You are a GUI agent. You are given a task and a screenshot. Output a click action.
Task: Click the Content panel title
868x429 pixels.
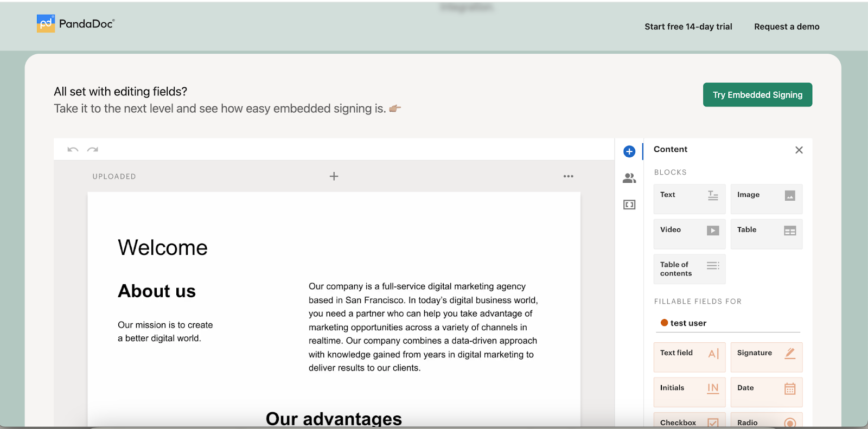[x=671, y=149]
